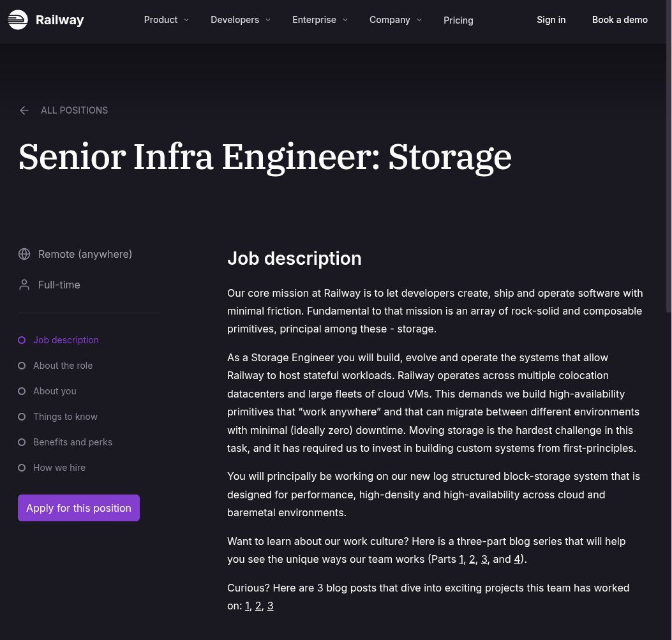Select the Job description circle marker

coord(22,340)
